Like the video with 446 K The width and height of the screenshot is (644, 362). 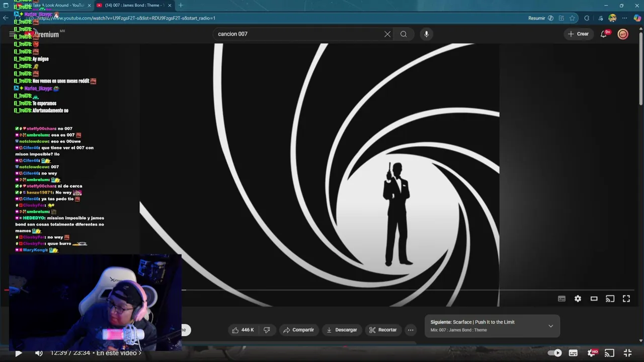click(243, 330)
